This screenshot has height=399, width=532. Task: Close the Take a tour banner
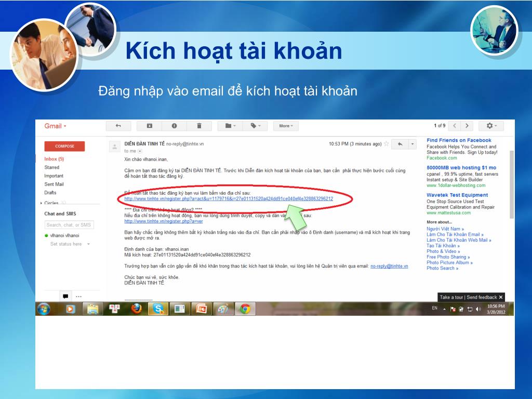tap(501, 297)
